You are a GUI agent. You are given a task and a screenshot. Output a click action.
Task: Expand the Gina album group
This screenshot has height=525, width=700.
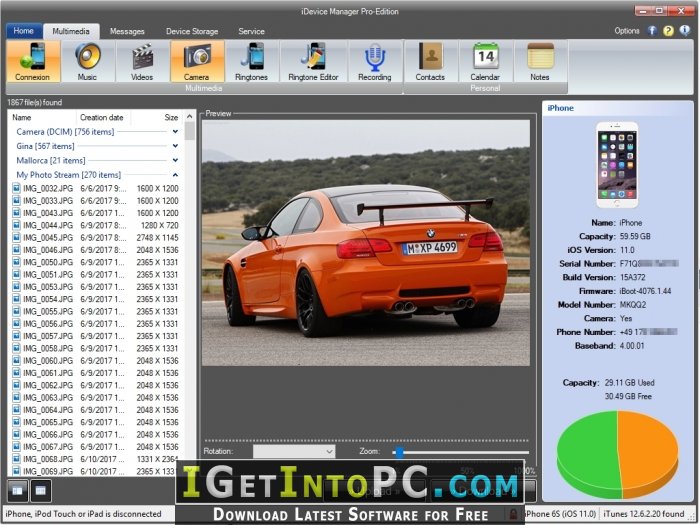(x=175, y=146)
